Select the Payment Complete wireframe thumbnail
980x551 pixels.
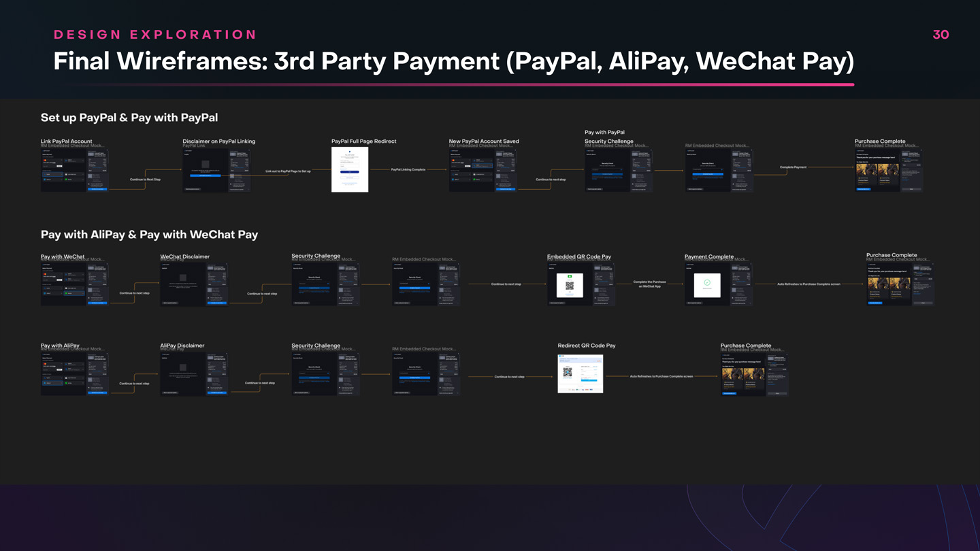pyautogui.click(x=719, y=284)
